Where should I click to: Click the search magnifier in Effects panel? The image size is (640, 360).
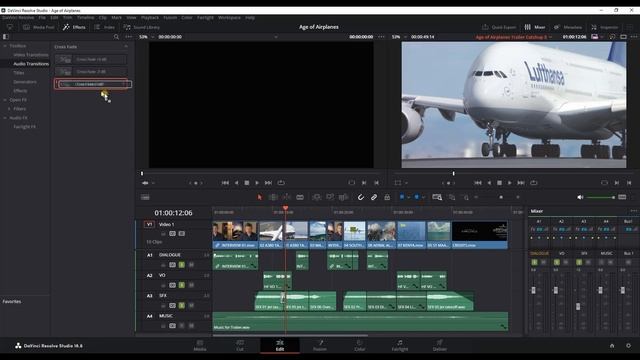[116, 37]
